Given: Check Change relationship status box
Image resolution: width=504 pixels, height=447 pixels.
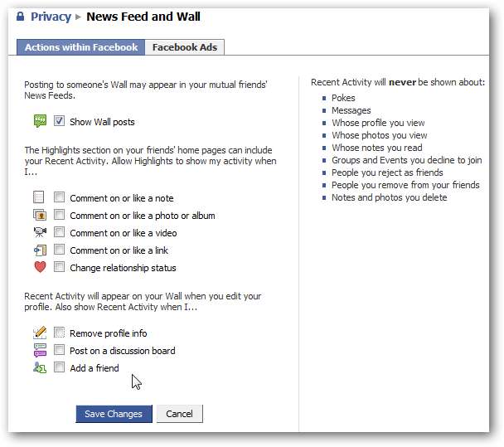Looking at the screenshot, I should click(60, 267).
